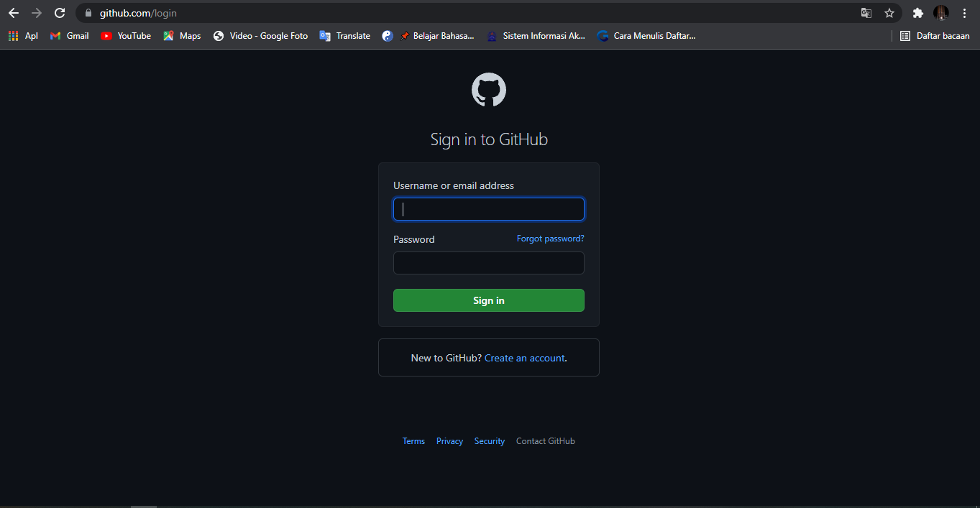Screen dimensions: 980x508
Task: Click the Forgot password? link
Action: pyautogui.click(x=551, y=239)
